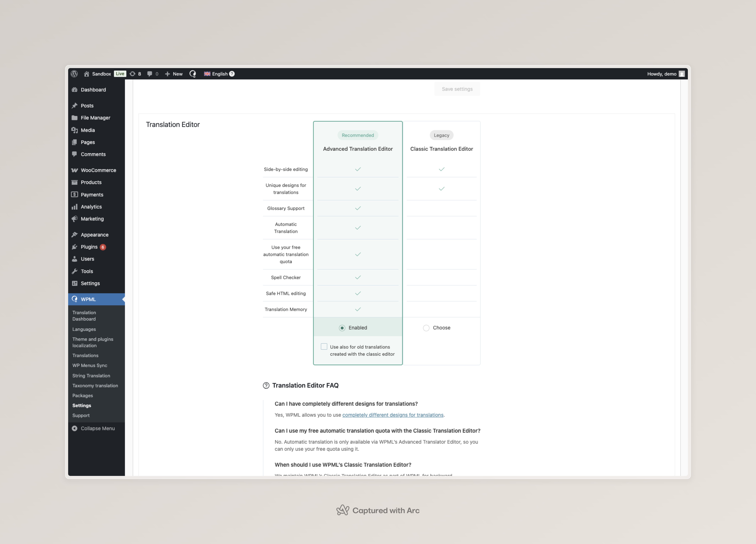Open the Translation Dashboard submenu item
Image resolution: width=756 pixels, height=544 pixels.
84,316
